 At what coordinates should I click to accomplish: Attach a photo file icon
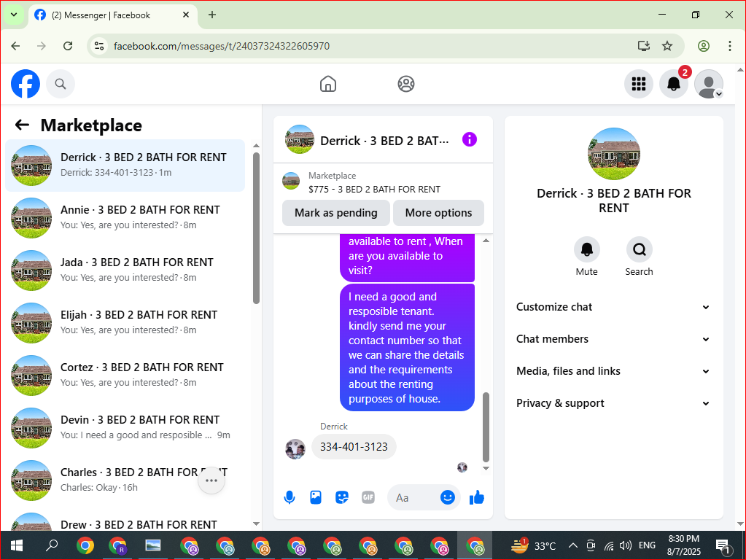(316, 498)
